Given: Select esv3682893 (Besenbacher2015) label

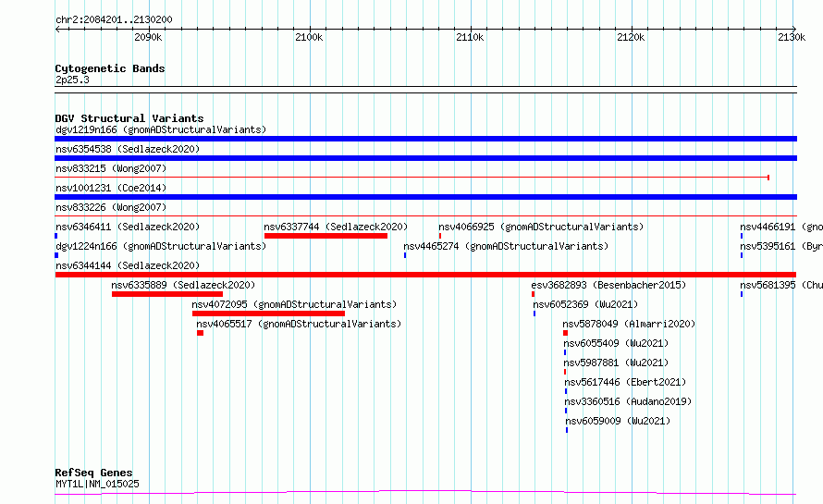Looking at the screenshot, I should 608,285.
